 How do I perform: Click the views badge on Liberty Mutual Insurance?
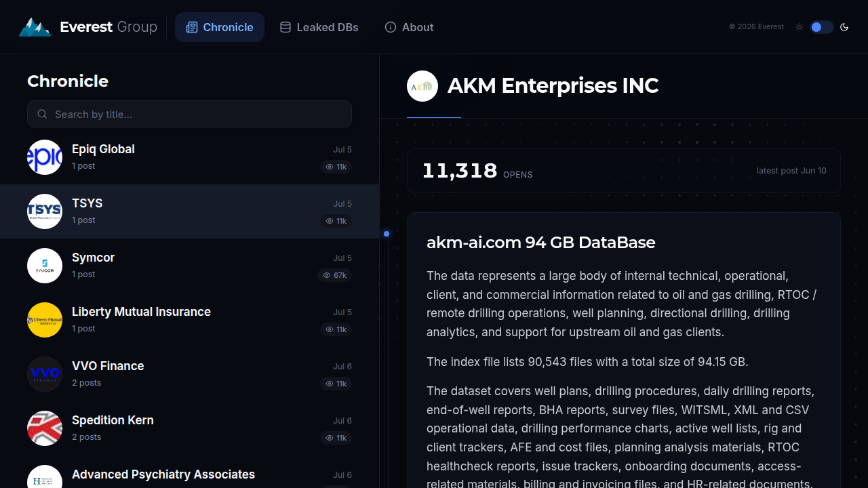point(336,329)
